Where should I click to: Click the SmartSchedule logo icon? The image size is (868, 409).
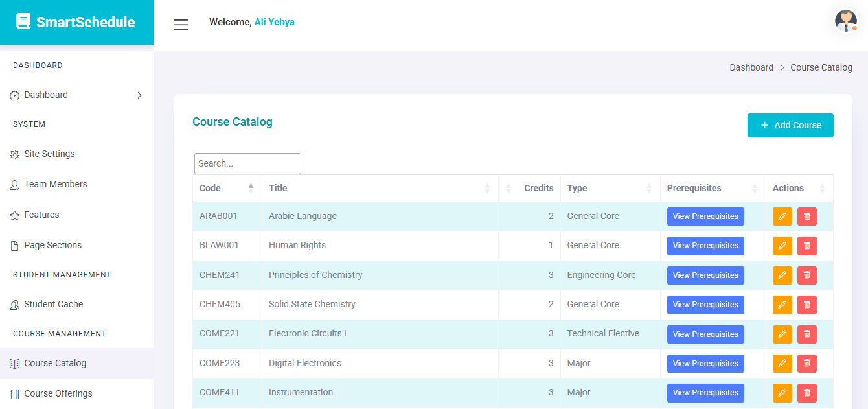(x=23, y=21)
